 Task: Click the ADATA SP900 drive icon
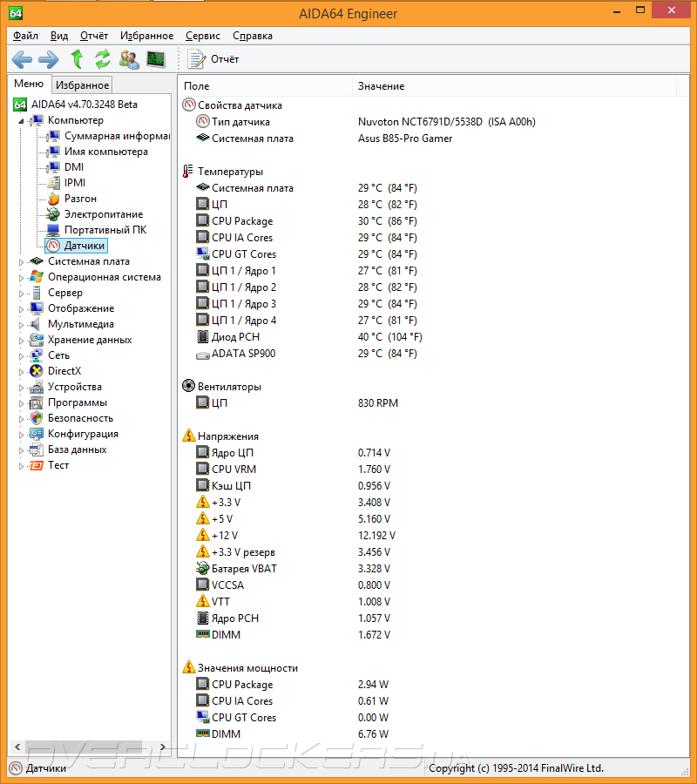202,354
